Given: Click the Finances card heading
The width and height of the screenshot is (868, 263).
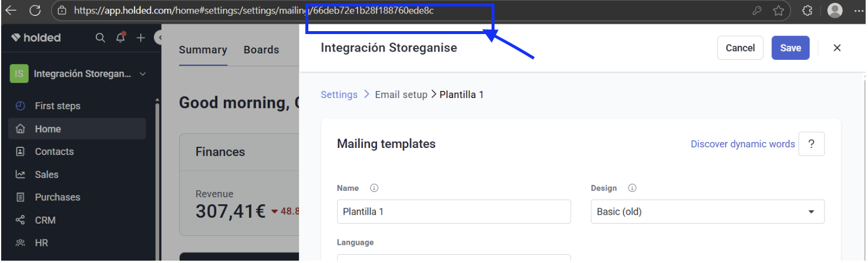Looking at the screenshot, I should click(220, 152).
